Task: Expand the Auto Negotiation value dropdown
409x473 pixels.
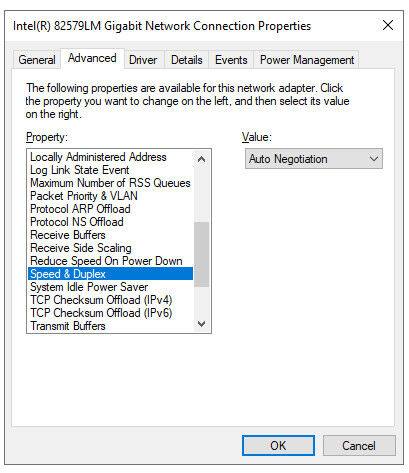Action: click(x=314, y=159)
